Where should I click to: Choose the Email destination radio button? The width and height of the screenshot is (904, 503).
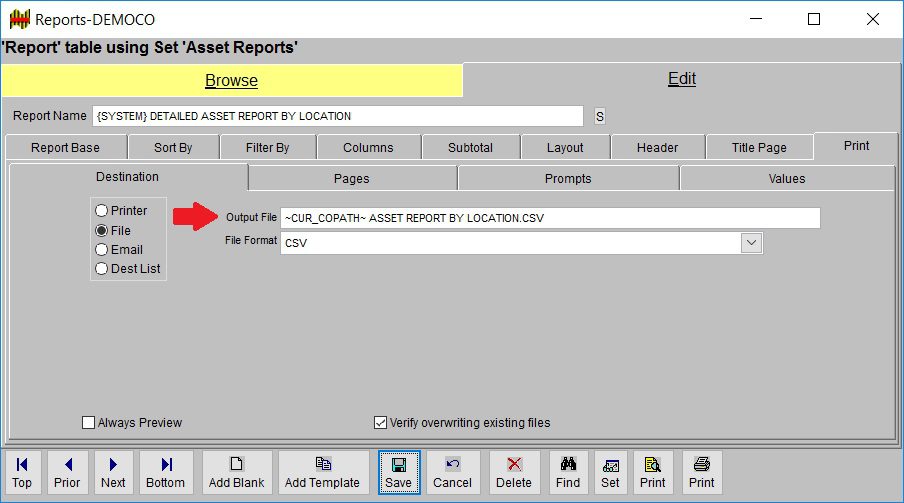101,250
